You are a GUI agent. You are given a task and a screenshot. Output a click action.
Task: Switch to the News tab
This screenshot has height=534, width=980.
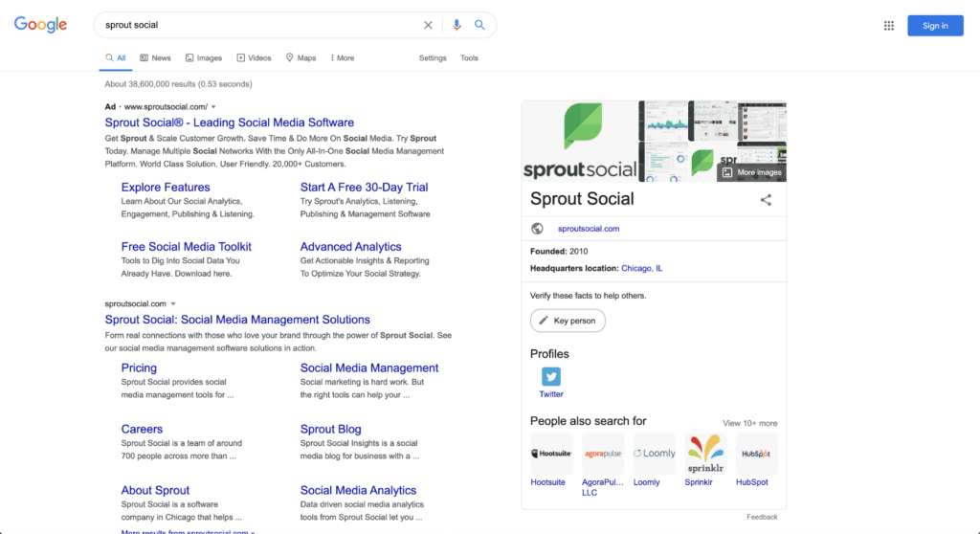coord(155,58)
